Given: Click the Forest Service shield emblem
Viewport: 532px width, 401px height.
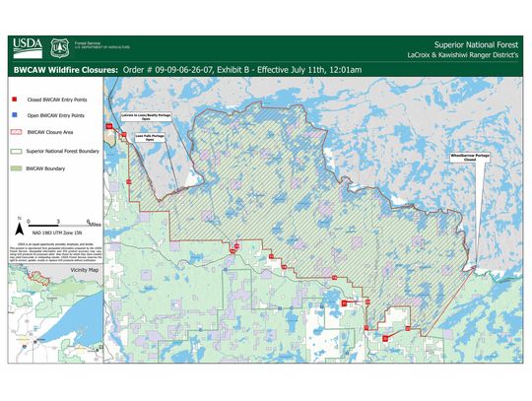Looking at the screenshot, I should coord(60,48).
